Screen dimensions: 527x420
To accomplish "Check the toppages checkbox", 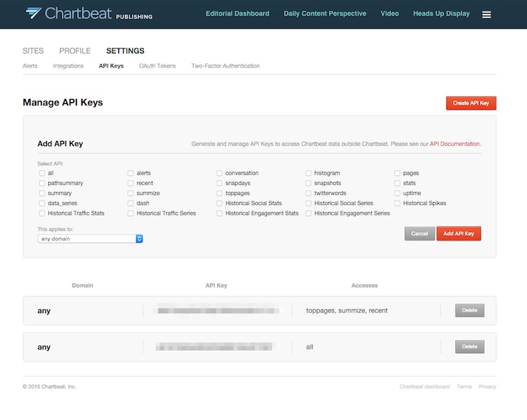I will (219, 193).
